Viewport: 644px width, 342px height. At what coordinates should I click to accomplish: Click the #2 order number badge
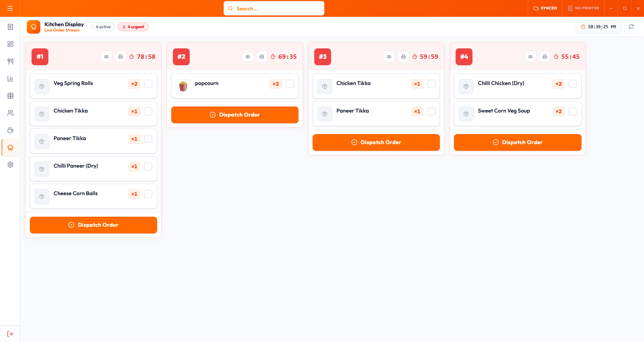181,57
